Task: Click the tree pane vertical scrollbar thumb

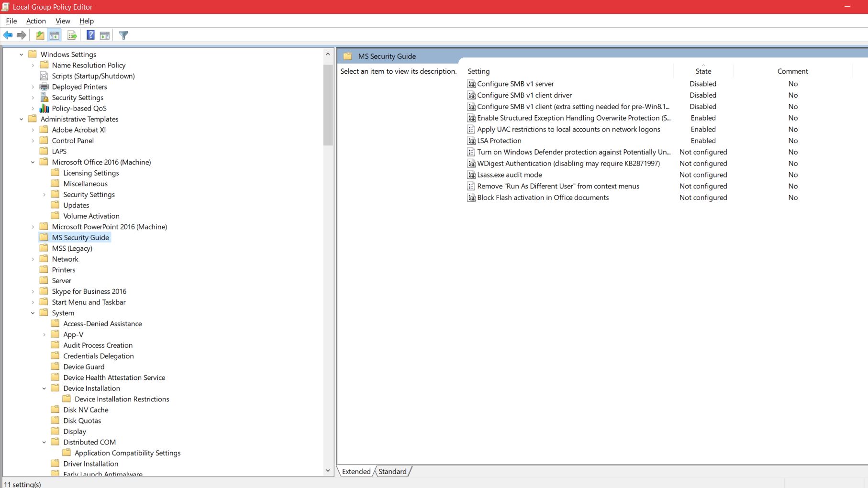Action: [328, 105]
